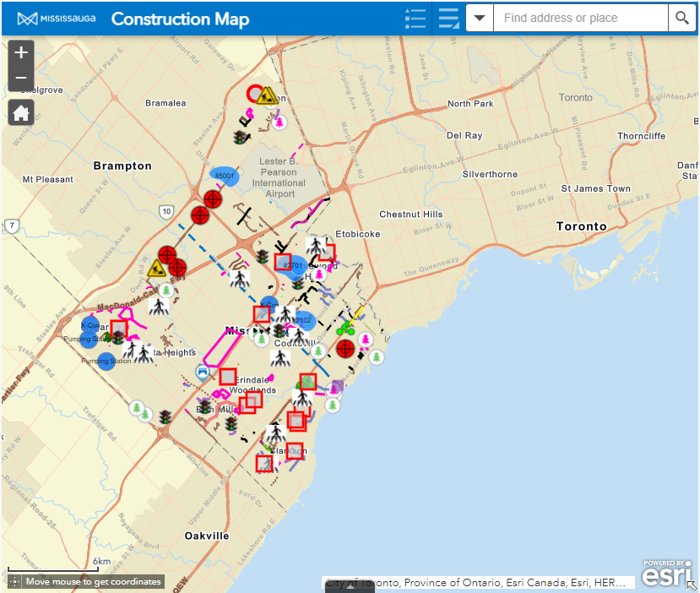Click the Find address or place field
The image size is (700, 593).
pos(580,18)
